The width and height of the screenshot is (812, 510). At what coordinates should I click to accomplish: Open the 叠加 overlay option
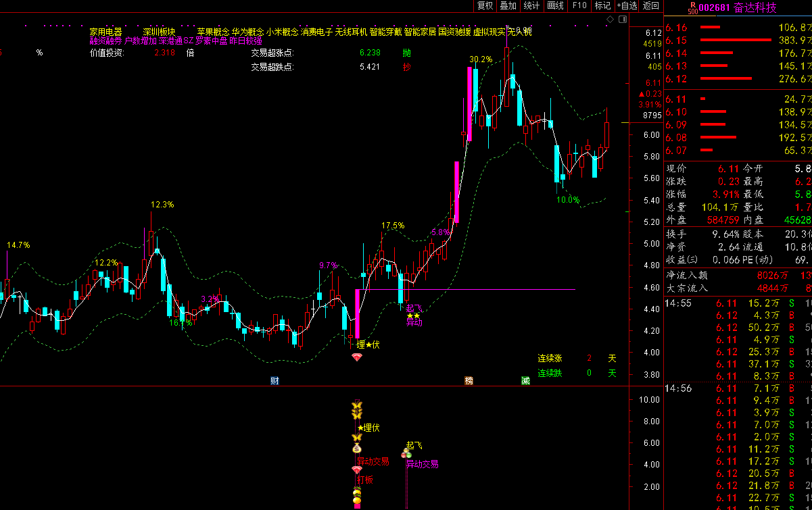[x=508, y=5]
